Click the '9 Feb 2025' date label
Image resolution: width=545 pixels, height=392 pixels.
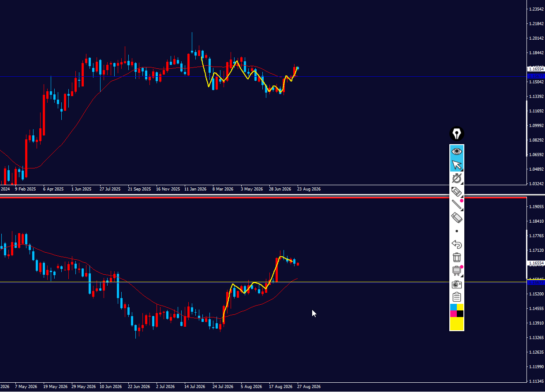(x=25, y=189)
